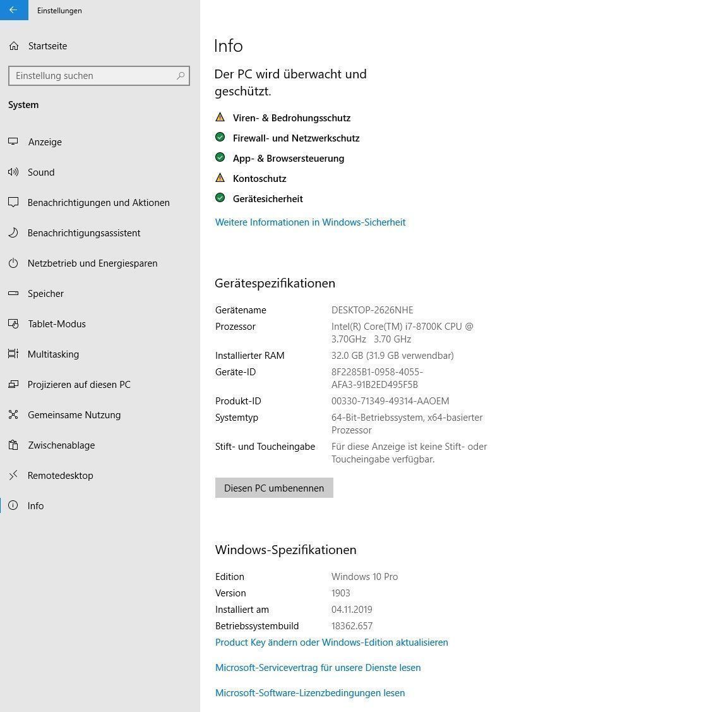Click the Gemeinsame Nutzung icon
The image size is (728, 712).
click(x=13, y=414)
